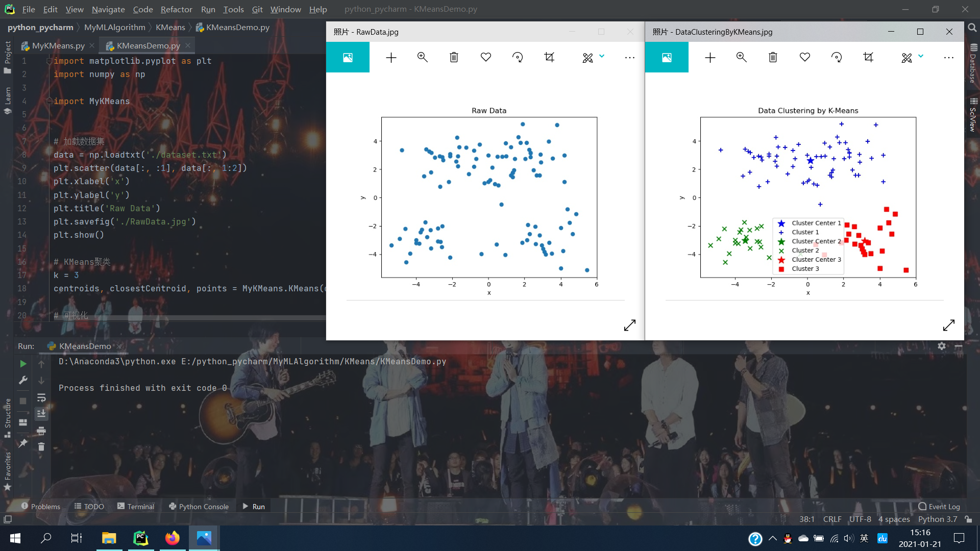The image size is (980, 551).
Task: Click Crop icon in RawData photo viewer
Action: [x=549, y=57]
